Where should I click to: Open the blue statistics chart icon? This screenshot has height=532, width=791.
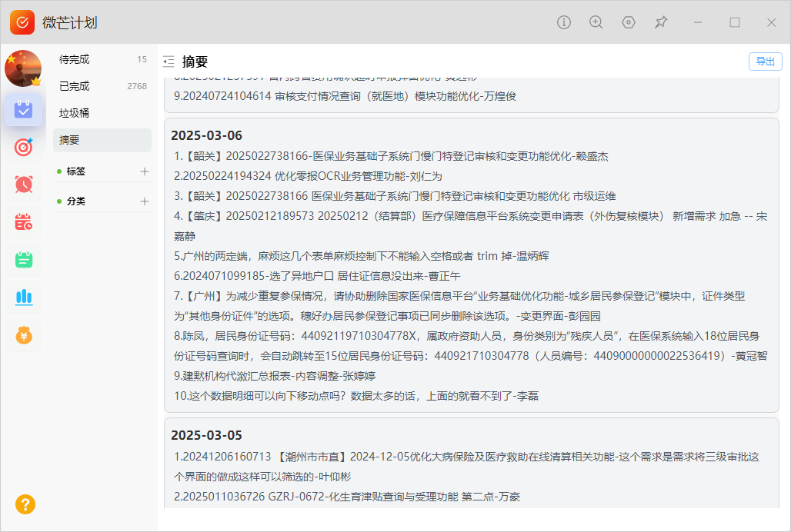coord(23,298)
